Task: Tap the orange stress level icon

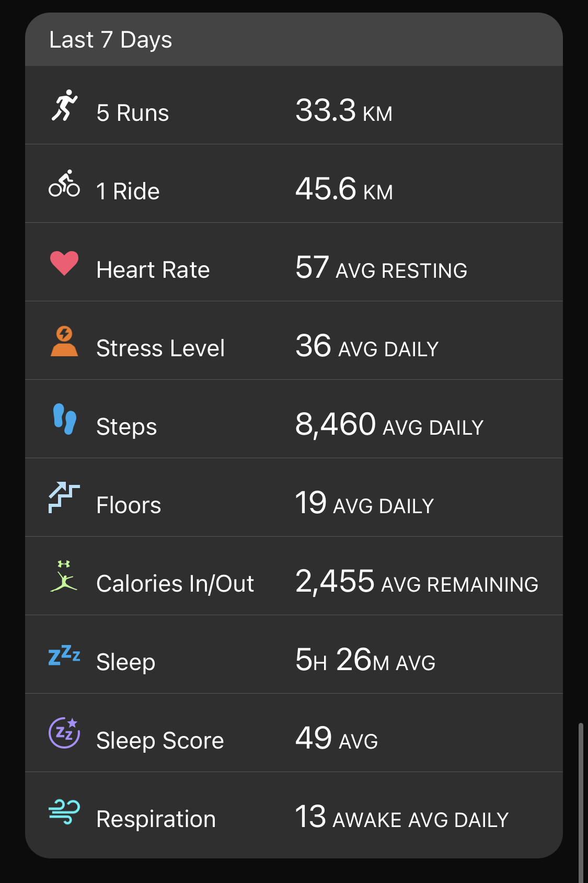Action: (64, 341)
